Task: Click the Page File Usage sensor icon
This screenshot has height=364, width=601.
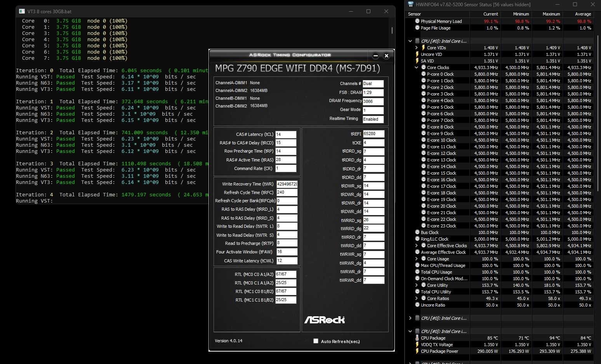Action: click(x=417, y=28)
